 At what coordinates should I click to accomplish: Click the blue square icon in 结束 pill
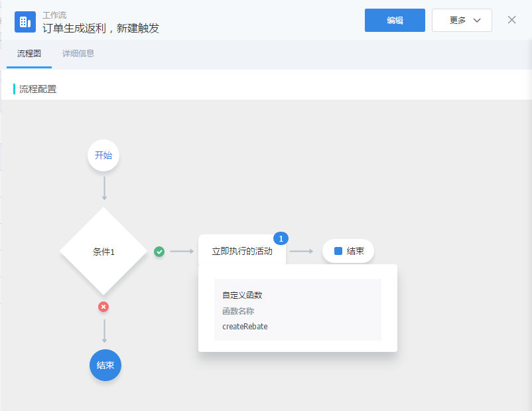pyautogui.click(x=338, y=252)
